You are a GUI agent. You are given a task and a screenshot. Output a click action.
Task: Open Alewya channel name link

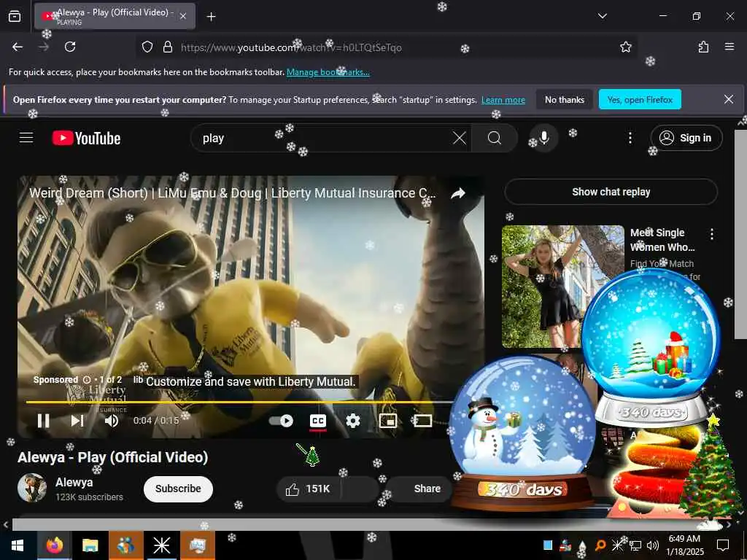point(74,483)
